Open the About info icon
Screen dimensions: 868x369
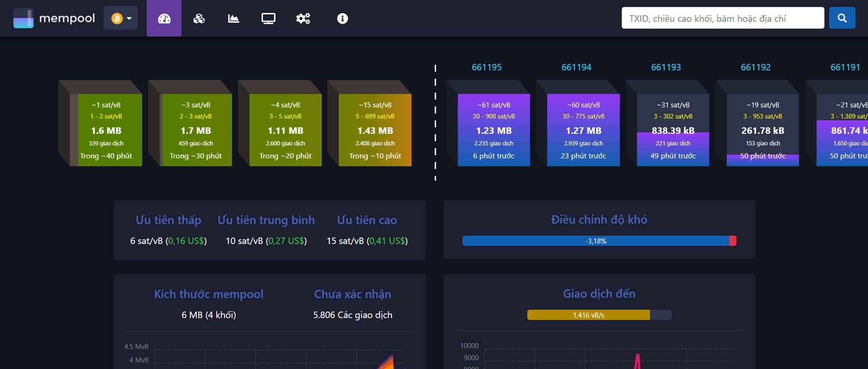pyautogui.click(x=342, y=19)
